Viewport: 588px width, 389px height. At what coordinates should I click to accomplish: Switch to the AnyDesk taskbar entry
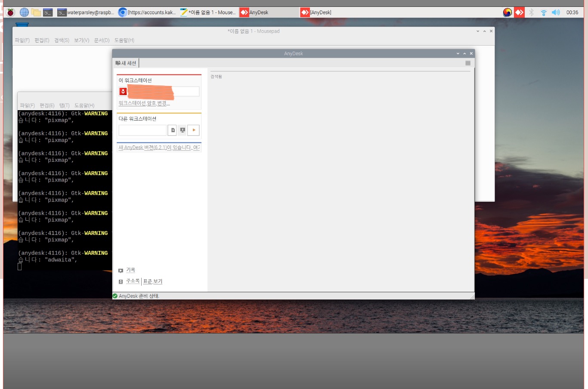click(x=269, y=12)
